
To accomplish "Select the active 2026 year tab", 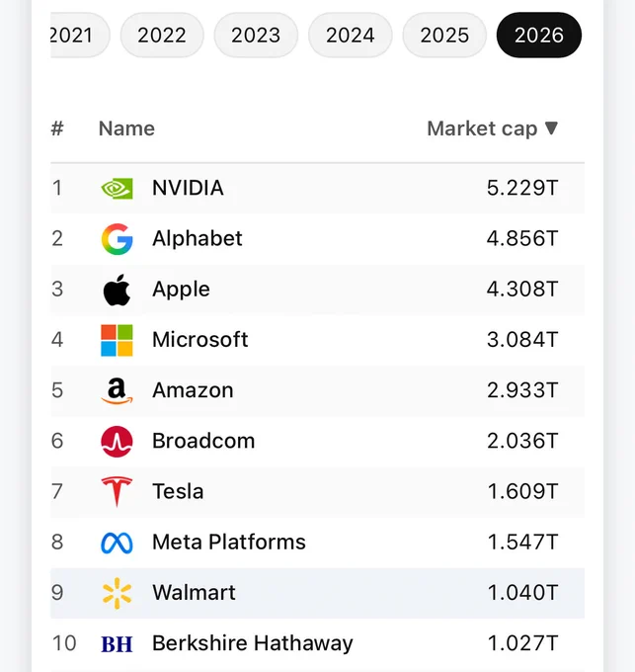I will [x=539, y=36].
